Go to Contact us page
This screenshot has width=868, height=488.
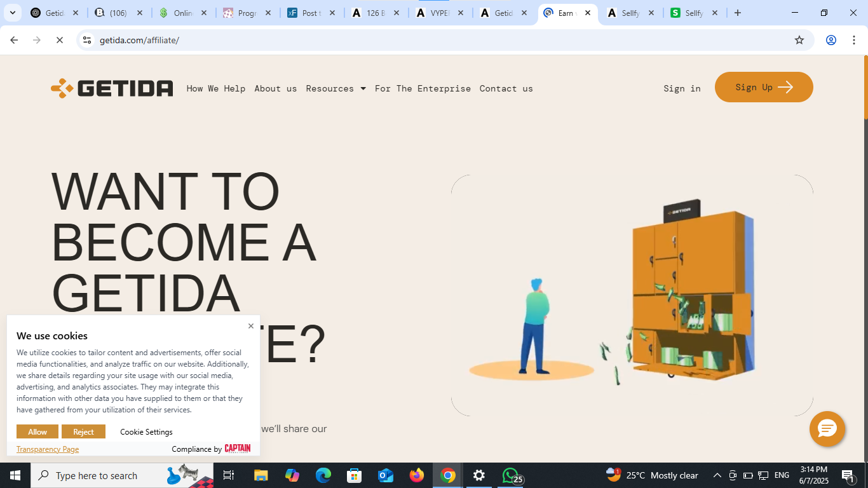(x=506, y=88)
